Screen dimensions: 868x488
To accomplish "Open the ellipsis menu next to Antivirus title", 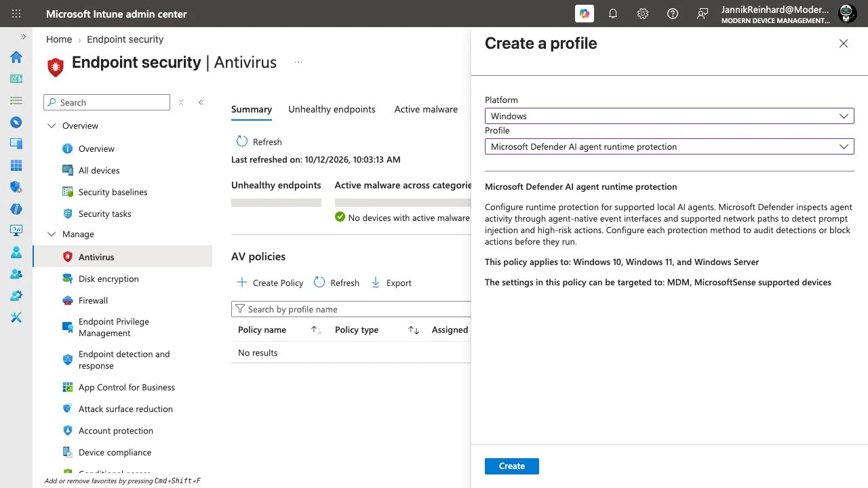I will (x=298, y=62).
